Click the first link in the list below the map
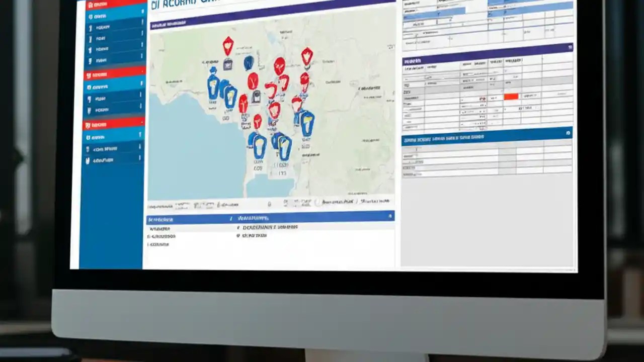The height and width of the screenshot is (362, 644). click(161, 227)
